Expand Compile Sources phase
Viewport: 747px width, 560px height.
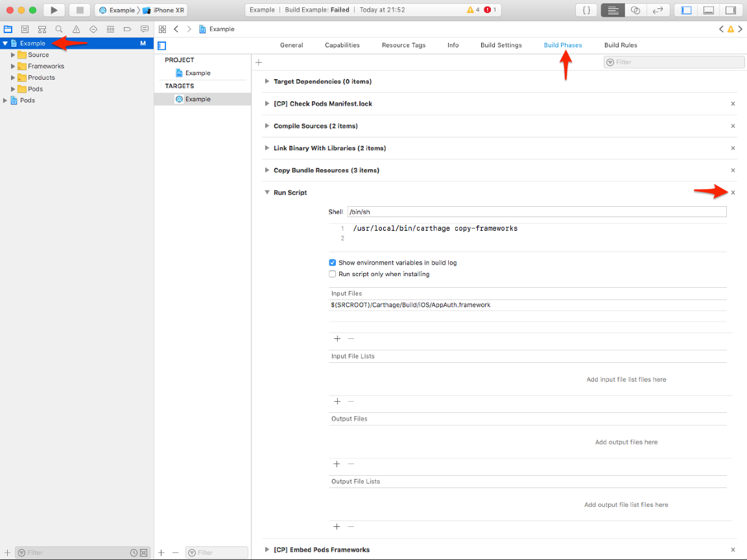[x=267, y=126]
